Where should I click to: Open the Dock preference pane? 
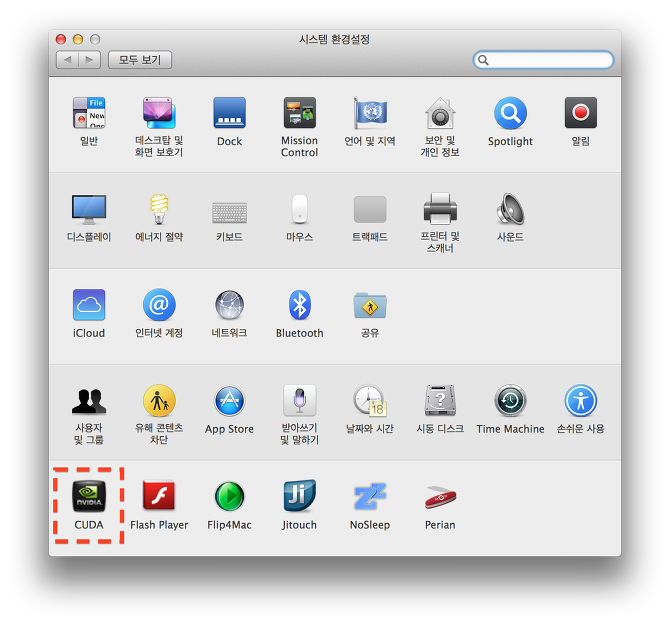click(x=229, y=113)
